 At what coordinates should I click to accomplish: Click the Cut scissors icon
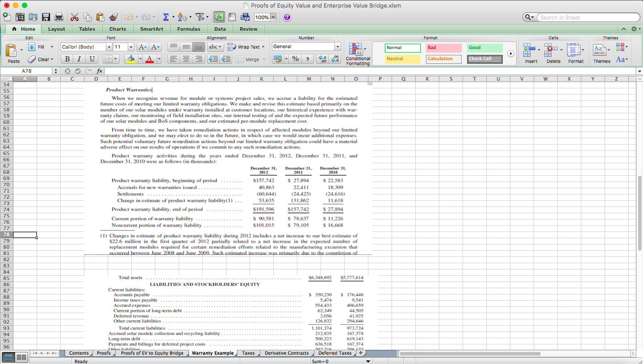point(75,17)
